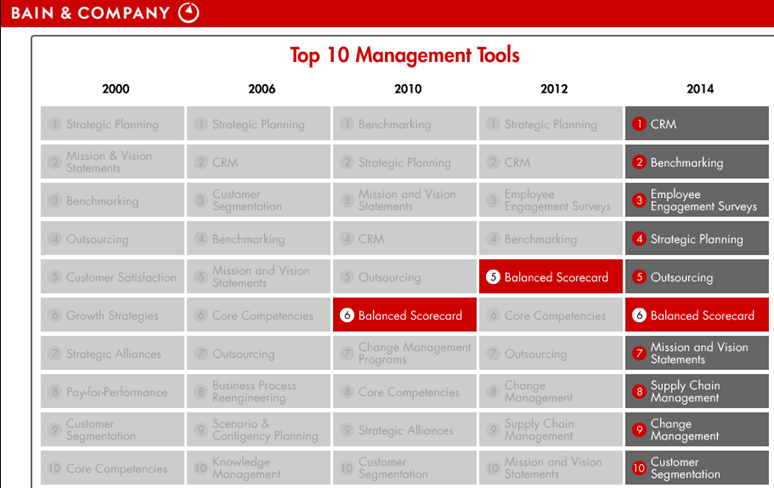Click the 2012 column heading
774x488 pixels.
click(554, 89)
